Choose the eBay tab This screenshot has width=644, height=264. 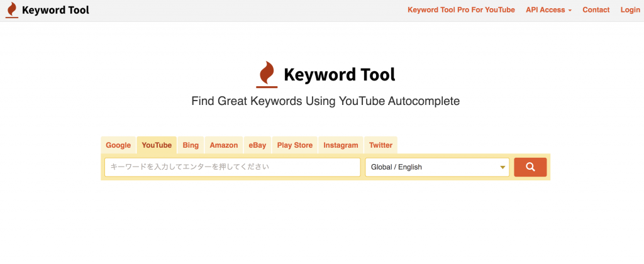pos(257,145)
